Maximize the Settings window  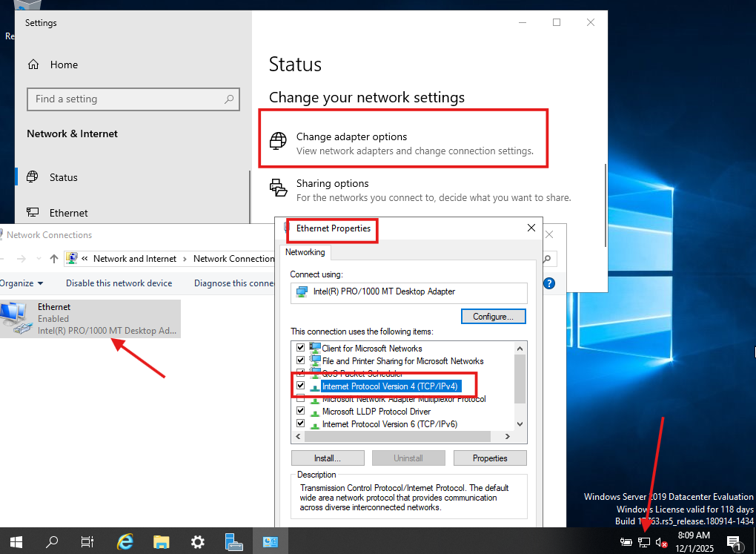(x=557, y=22)
